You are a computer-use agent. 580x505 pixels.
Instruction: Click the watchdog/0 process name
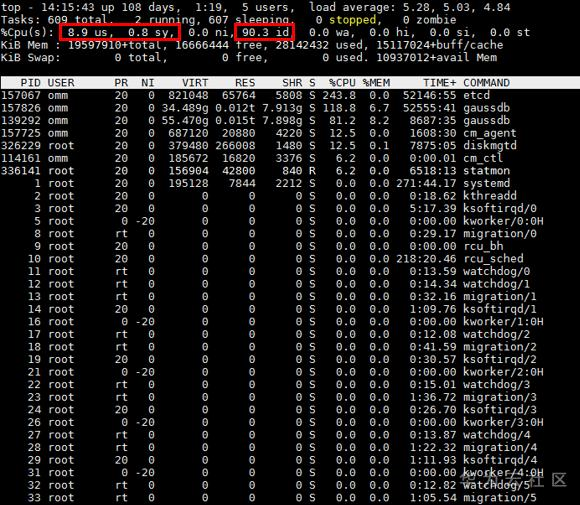pos(496,272)
